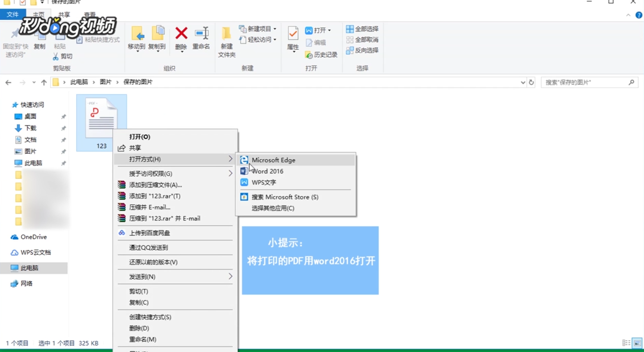Open the 打开 dropdown arrow in ribbon
This screenshot has height=352, width=644.
(329, 30)
